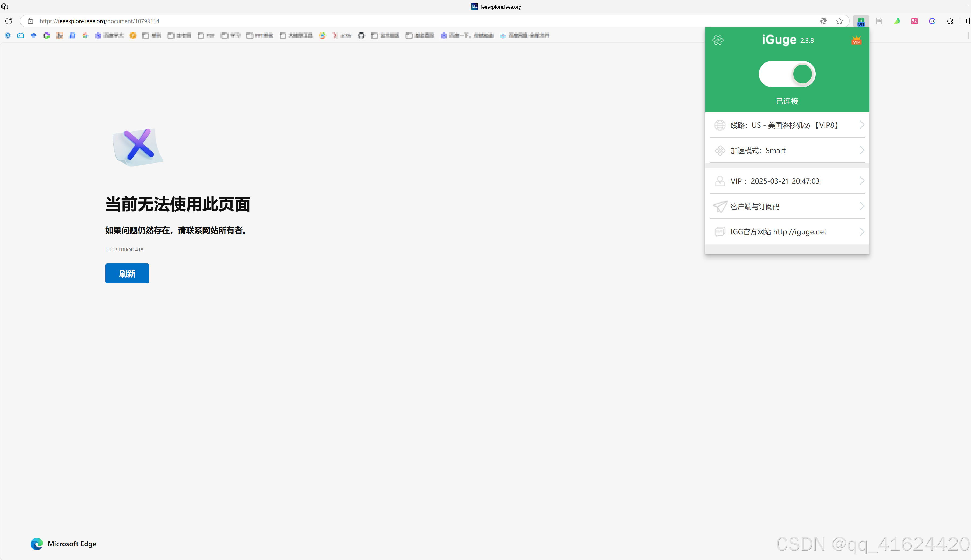This screenshot has height=560, width=971.
Task: Click the green leaf extension icon
Action: (896, 21)
